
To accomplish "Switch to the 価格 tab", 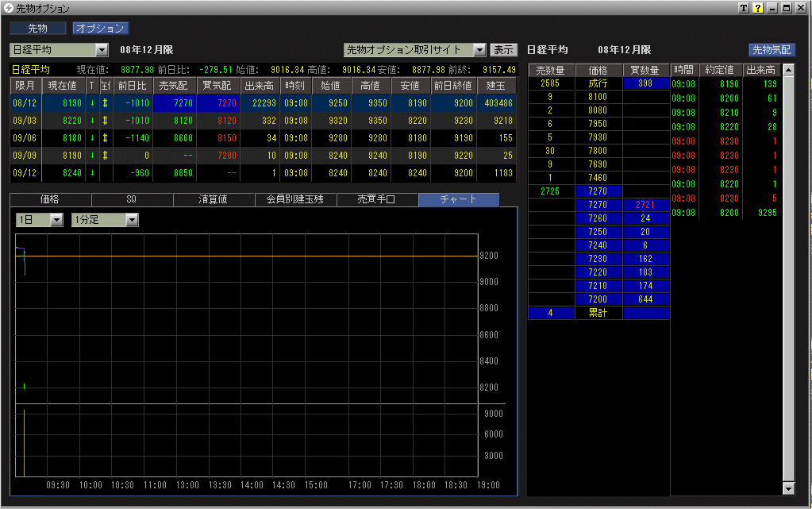I will pos(50,199).
